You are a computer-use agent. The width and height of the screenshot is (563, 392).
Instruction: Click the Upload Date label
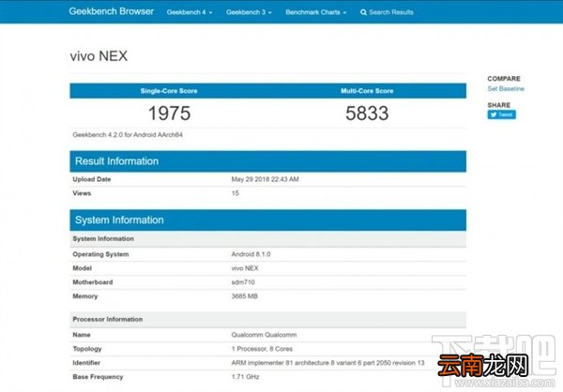pos(92,179)
